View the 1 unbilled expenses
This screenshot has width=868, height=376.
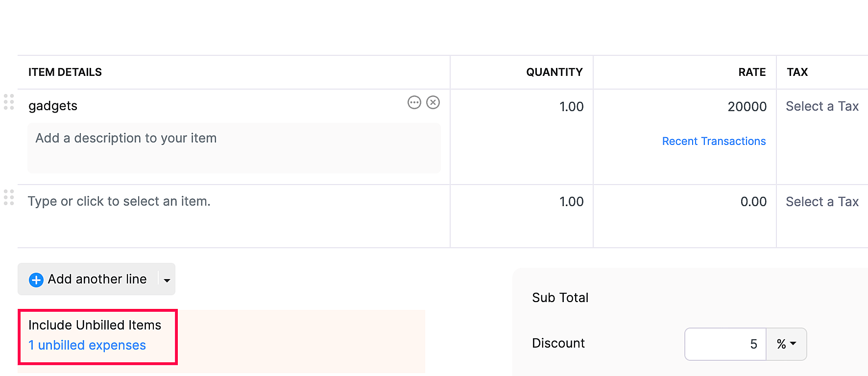click(x=87, y=345)
